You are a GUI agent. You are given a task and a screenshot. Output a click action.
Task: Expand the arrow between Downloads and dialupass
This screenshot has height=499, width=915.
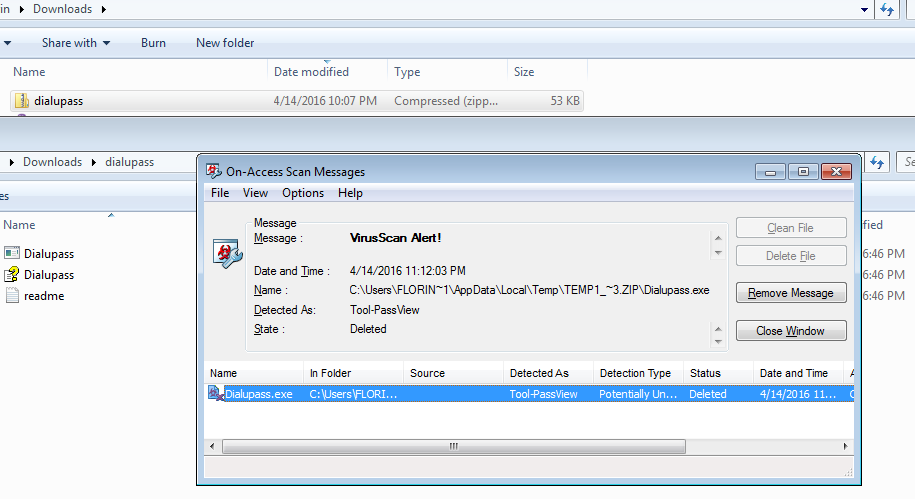[93, 162]
